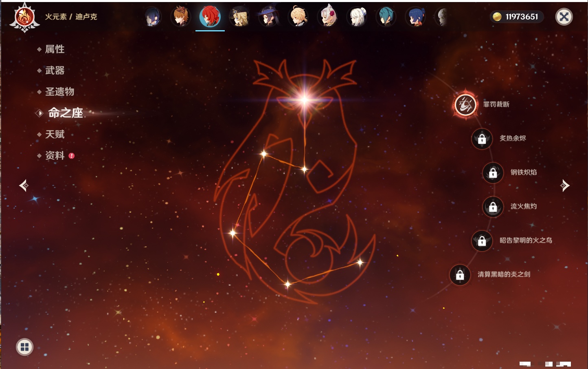Close the character screen with the X button
588x369 pixels.
point(564,17)
